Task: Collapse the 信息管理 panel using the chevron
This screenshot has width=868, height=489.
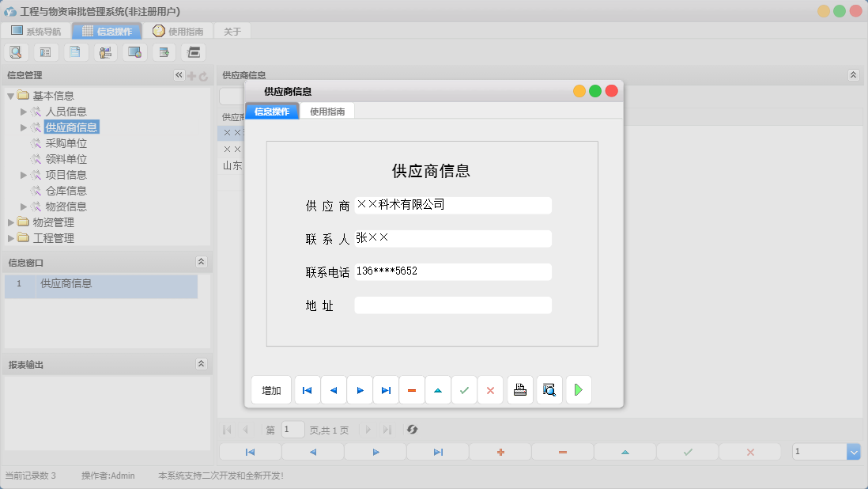Action: click(x=179, y=75)
